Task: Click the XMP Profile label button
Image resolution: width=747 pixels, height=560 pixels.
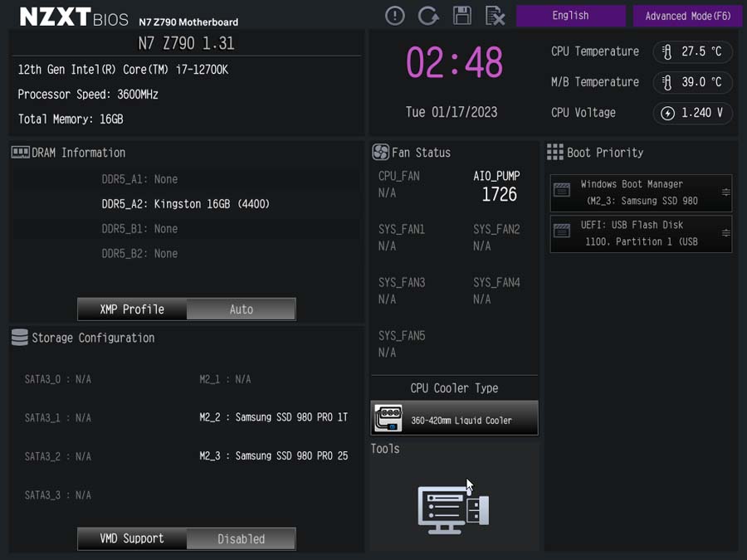Action: [132, 309]
